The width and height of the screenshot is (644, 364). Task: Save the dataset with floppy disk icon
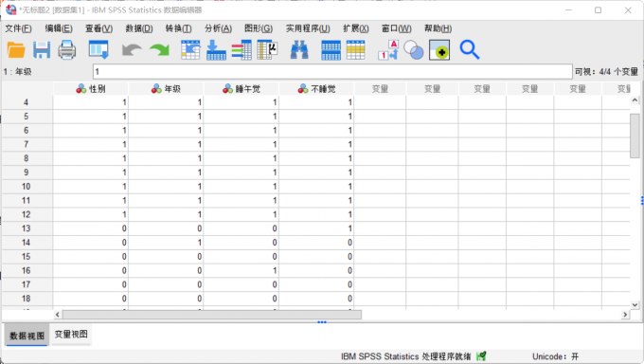pyautogui.click(x=42, y=50)
